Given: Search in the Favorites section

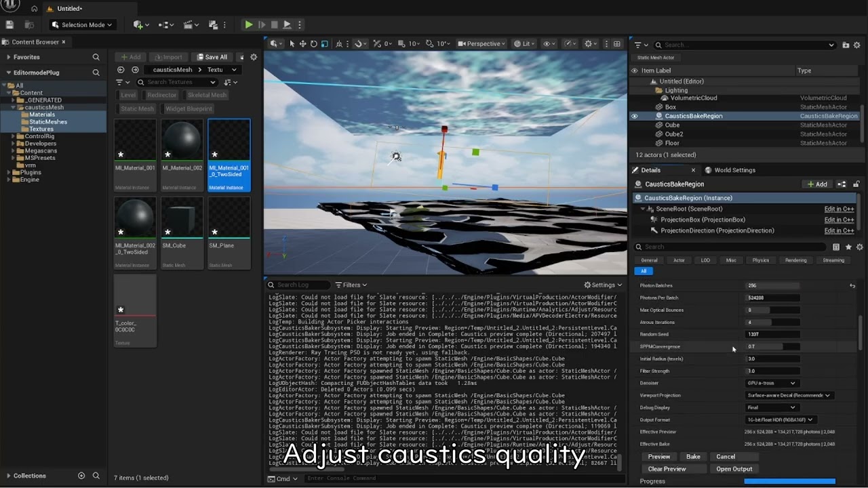Looking at the screenshot, I should [x=96, y=58].
